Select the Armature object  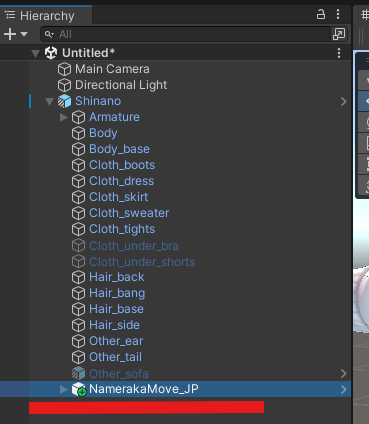(114, 117)
